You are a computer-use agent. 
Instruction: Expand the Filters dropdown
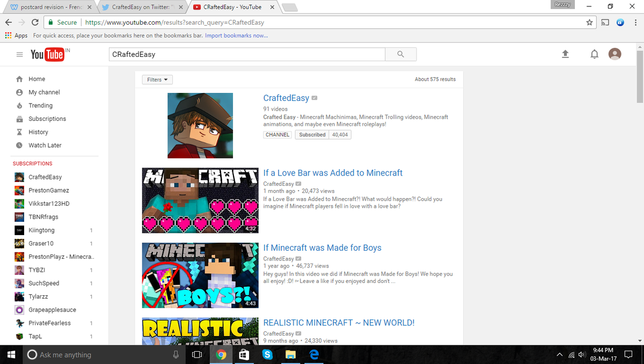157,79
